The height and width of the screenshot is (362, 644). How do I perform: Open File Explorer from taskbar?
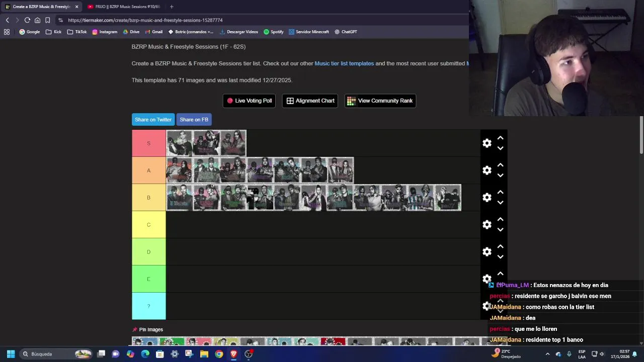[204, 354]
